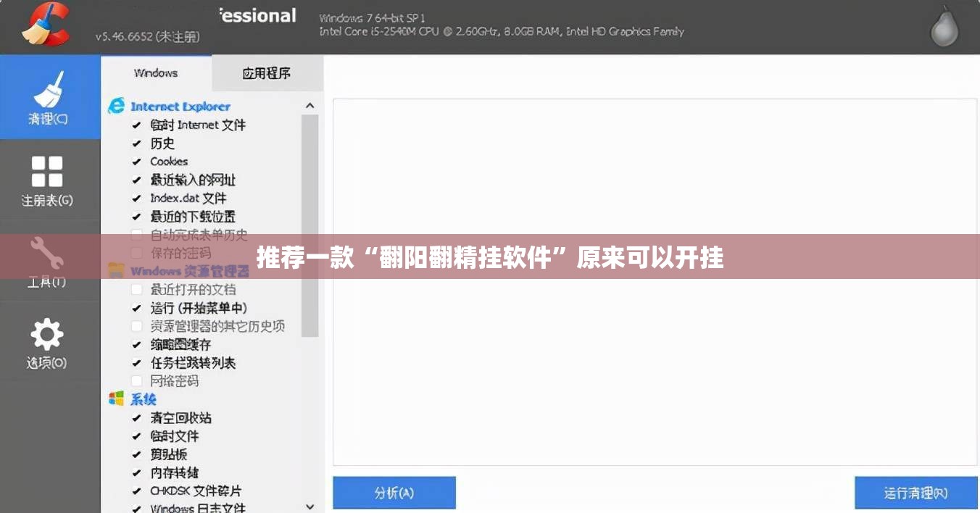Click the 运行清理(R) button
Screen dimensions: 980x513
point(915,493)
